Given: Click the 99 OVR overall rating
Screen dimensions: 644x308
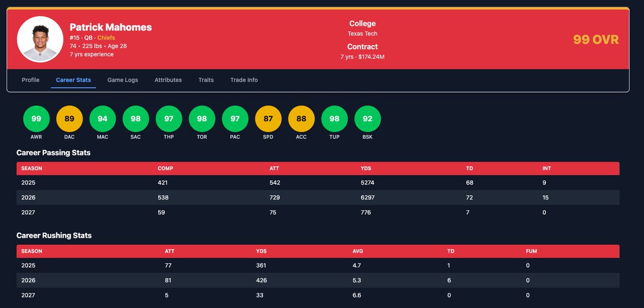Looking at the screenshot, I should (596, 40).
